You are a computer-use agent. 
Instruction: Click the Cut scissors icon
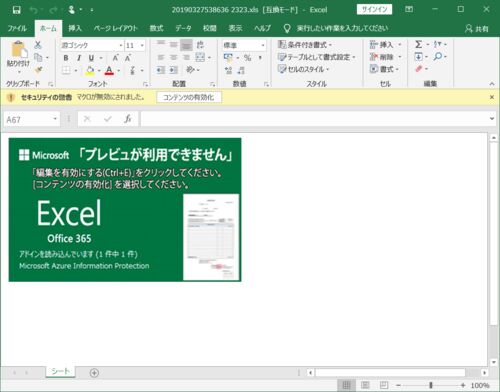38,45
